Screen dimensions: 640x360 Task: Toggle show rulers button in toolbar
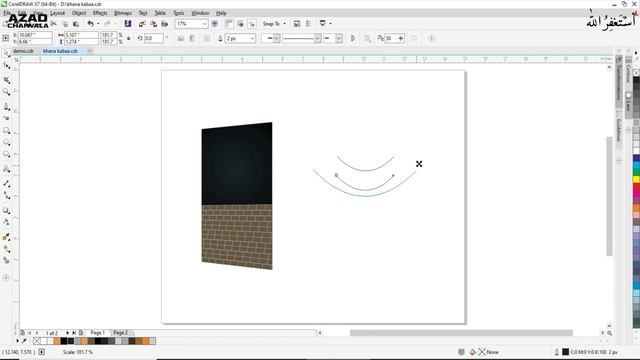[x=229, y=24]
